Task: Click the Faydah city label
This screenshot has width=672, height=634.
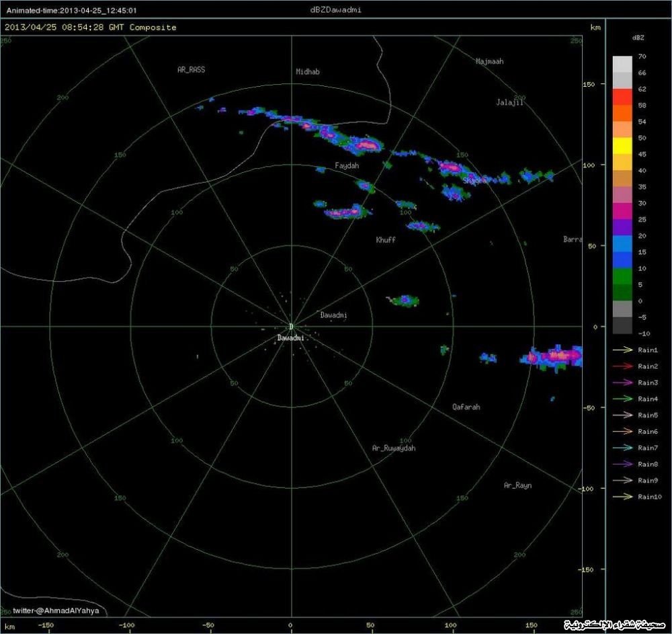Action: [347, 165]
